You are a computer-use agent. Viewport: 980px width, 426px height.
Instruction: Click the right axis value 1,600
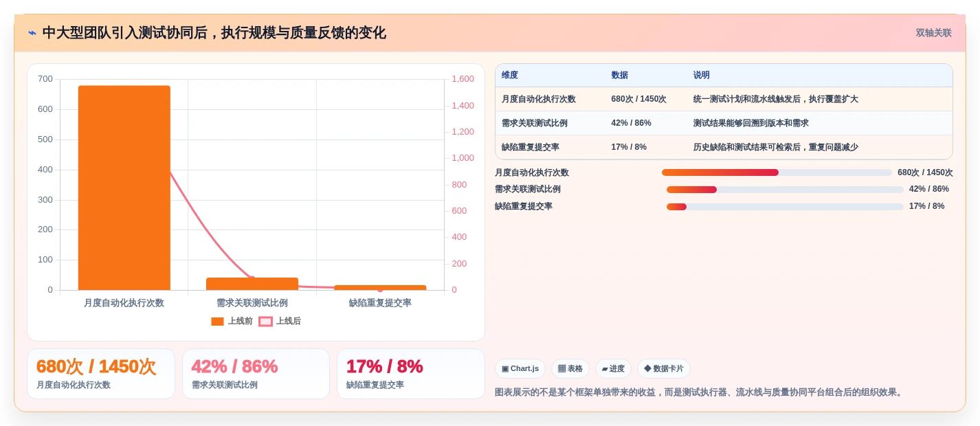[463, 79]
